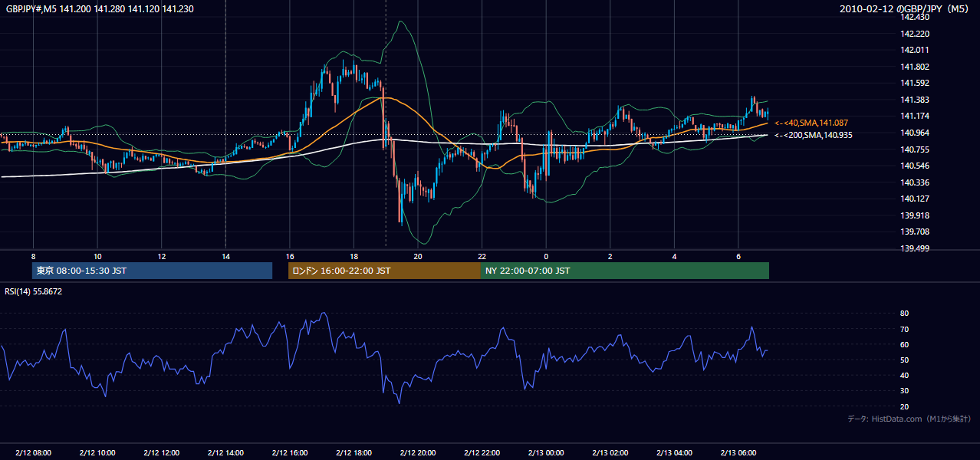Image resolution: width=980 pixels, height=460 pixels.
Task: Click the 2/12 18:00 date label
Action: tap(354, 452)
